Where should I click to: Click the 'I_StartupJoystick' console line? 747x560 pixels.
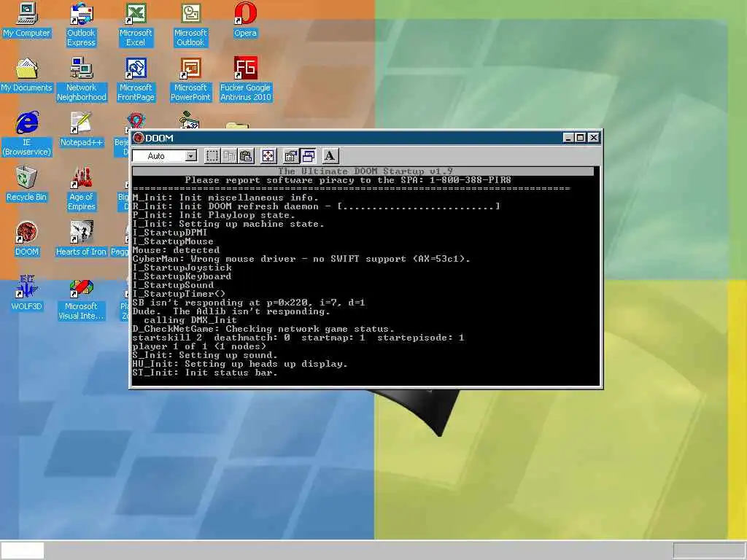tap(182, 268)
